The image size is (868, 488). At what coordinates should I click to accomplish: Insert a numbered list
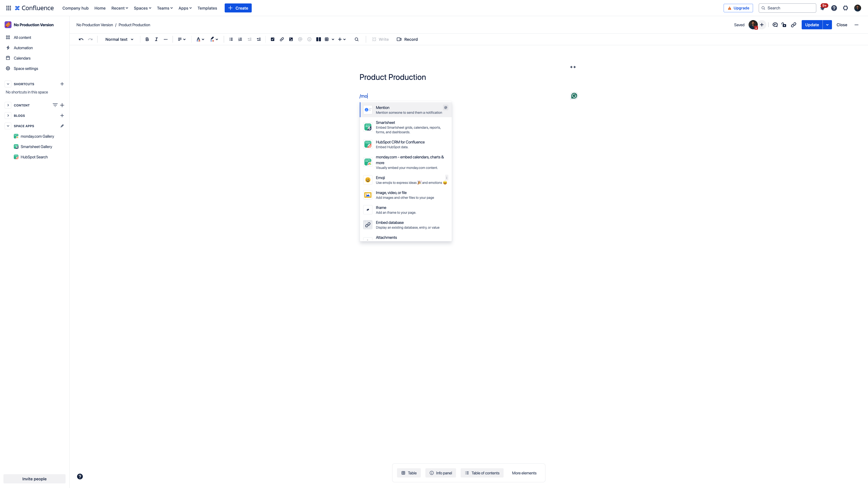240,39
